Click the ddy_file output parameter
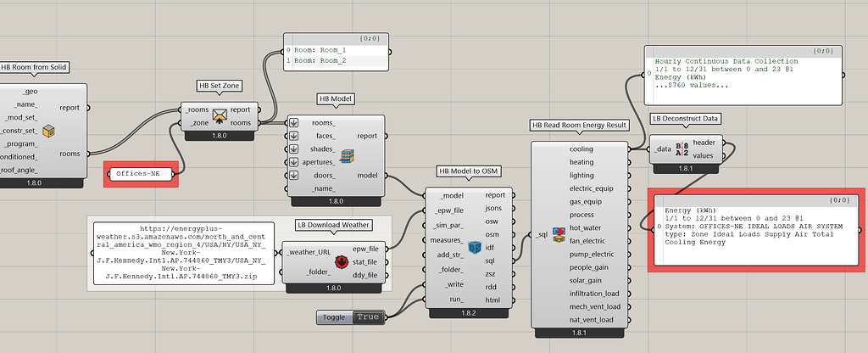Image resolution: width=868 pixels, height=353 pixels. (364, 275)
